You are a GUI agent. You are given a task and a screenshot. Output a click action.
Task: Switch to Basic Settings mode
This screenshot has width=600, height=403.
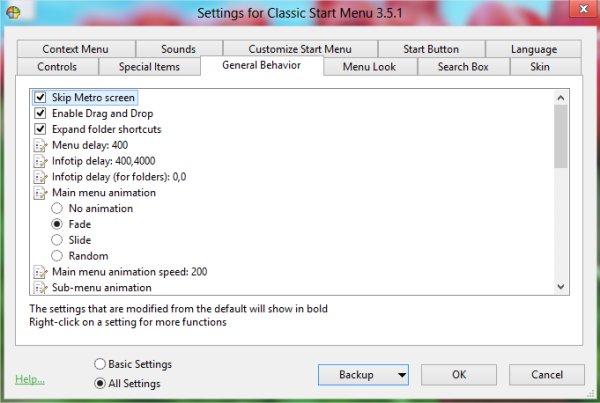tap(100, 364)
